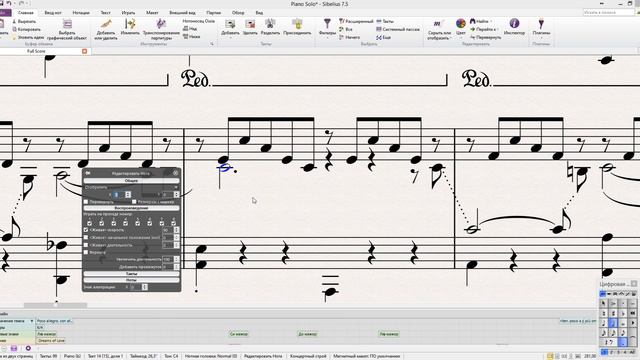Viewport: 640px width, 360px height.
Task: Open the Notations ribbon tab
Action: (x=81, y=13)
